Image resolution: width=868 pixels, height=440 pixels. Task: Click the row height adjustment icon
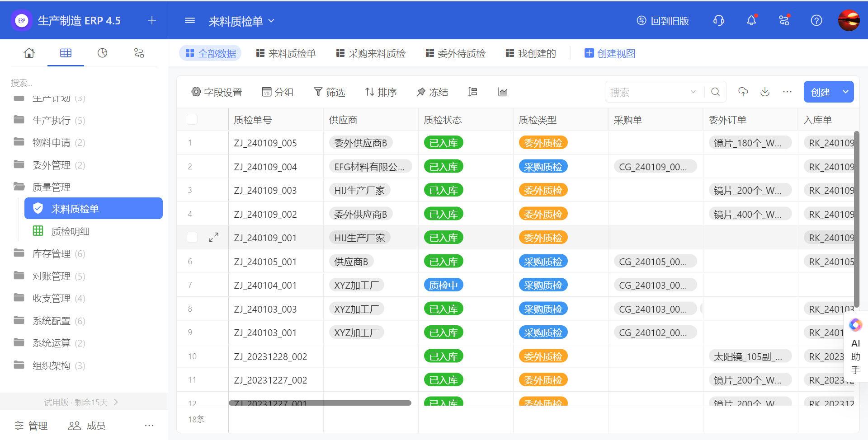[x=473, y=92]
